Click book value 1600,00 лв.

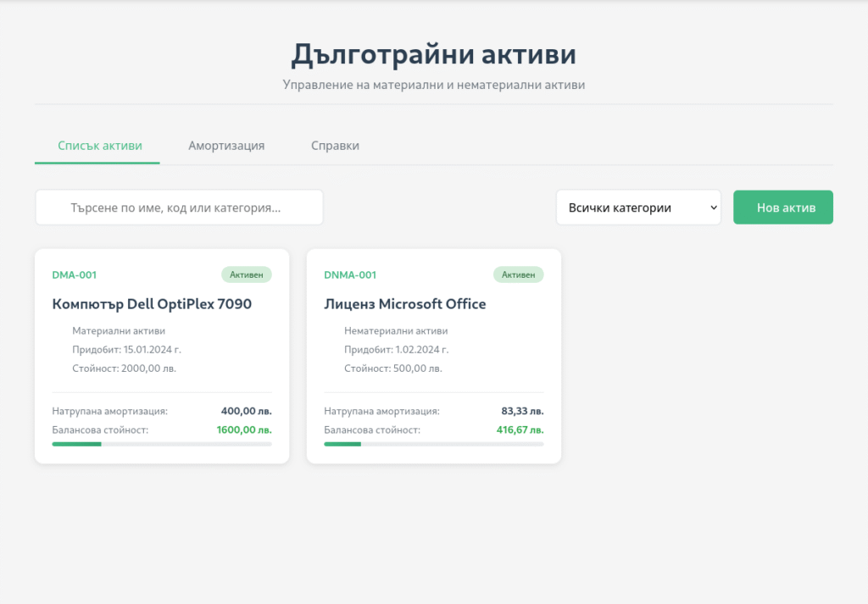tap(244, 429)
